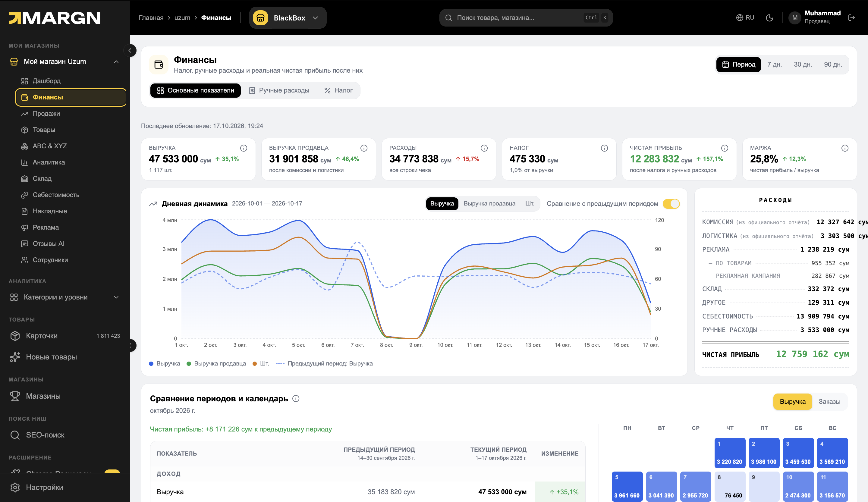The image size is (868, 502).
Task: Switch calendar view to Заказы
Action: pyautogui.click(x=829, y=401)
